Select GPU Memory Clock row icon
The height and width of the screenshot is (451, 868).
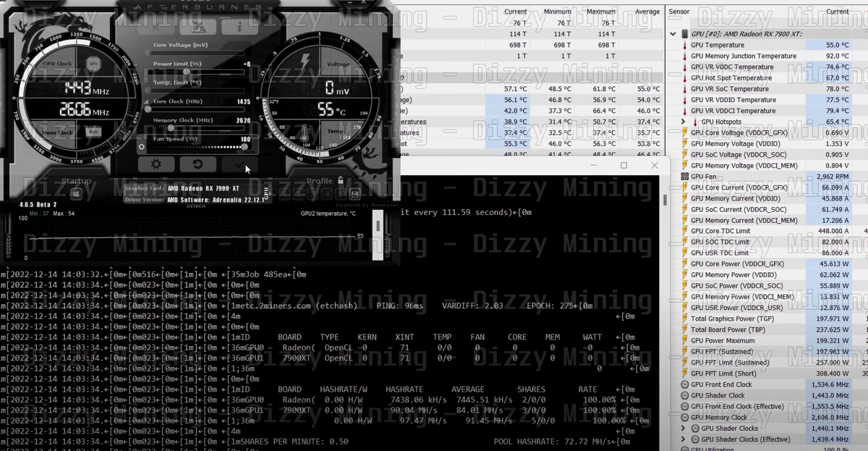tap(685, 417)
